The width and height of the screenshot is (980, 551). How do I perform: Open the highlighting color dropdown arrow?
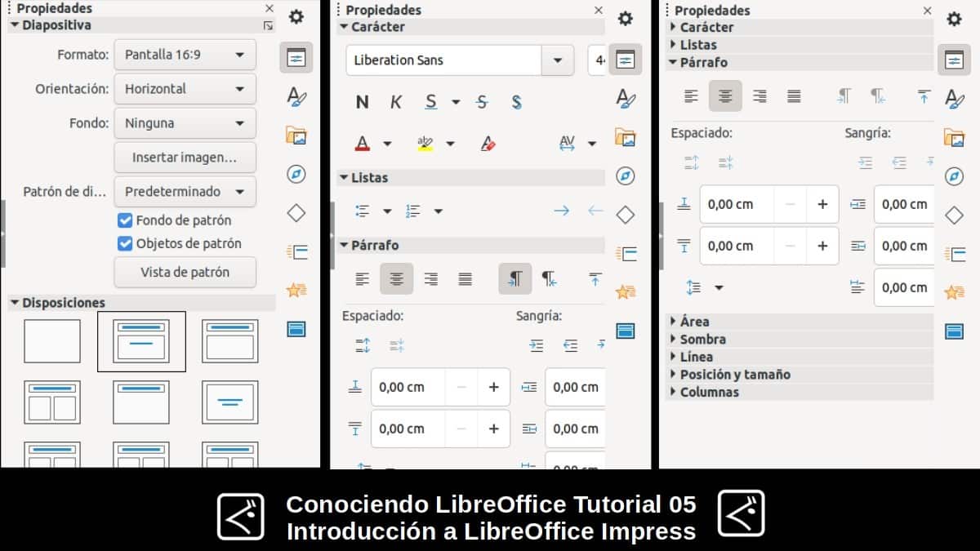(450, 144)
